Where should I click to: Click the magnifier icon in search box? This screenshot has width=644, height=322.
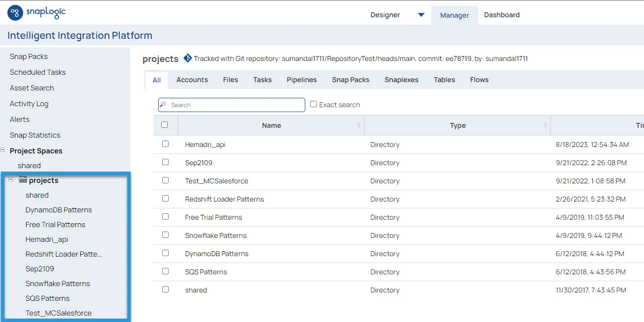[164, 105]
